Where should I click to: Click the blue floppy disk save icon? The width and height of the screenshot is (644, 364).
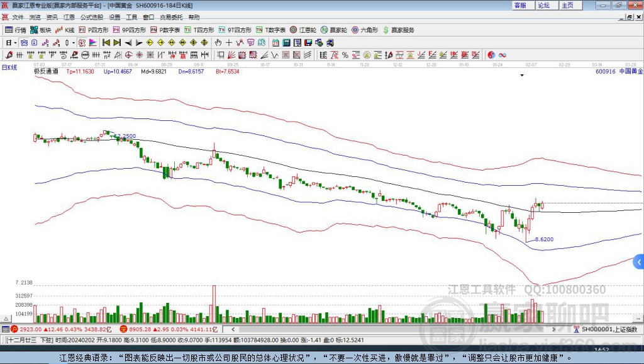[x=308, y=43]
